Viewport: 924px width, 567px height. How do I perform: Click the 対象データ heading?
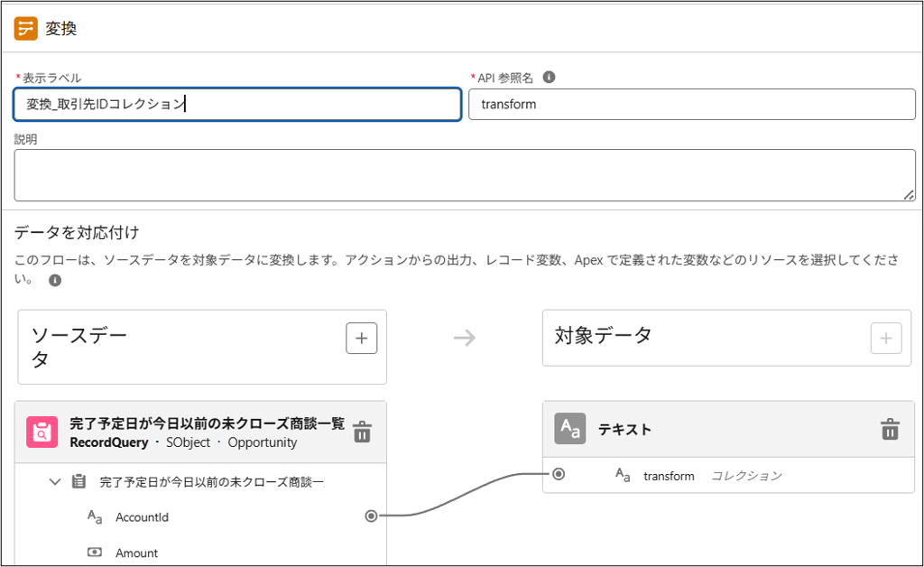[603, 335]
